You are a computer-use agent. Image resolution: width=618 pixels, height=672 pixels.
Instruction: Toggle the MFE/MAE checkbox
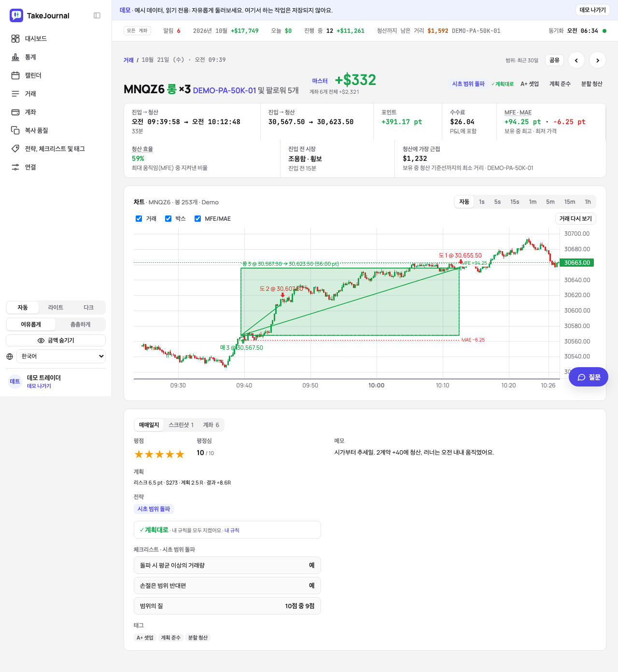(x=198, y=219)
